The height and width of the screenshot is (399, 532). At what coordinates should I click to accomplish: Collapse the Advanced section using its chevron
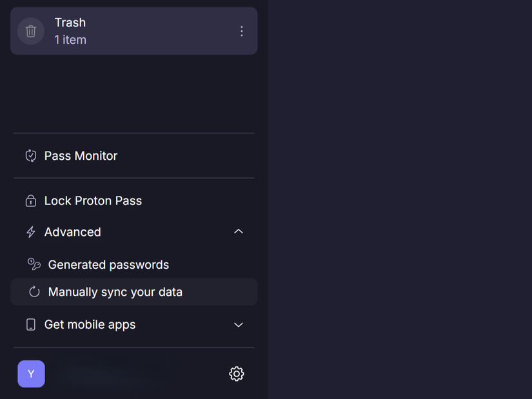click(x=239, y=232)
